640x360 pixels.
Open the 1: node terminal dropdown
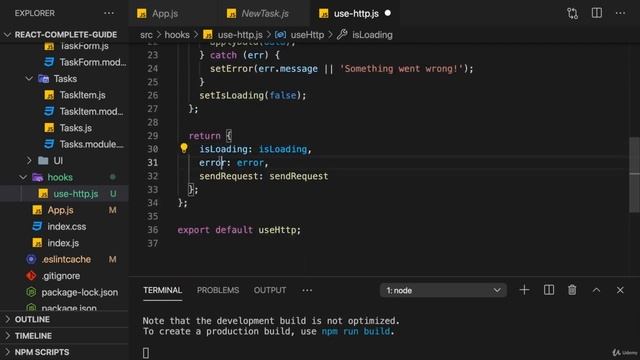[x=443, y=290]
